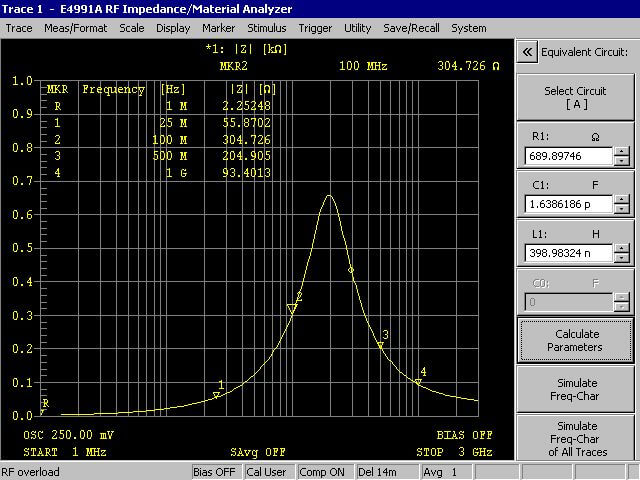Viewport: 640px width, 480px height.
Task: Open the Trigger menu
Action: (x=315, y=28)
